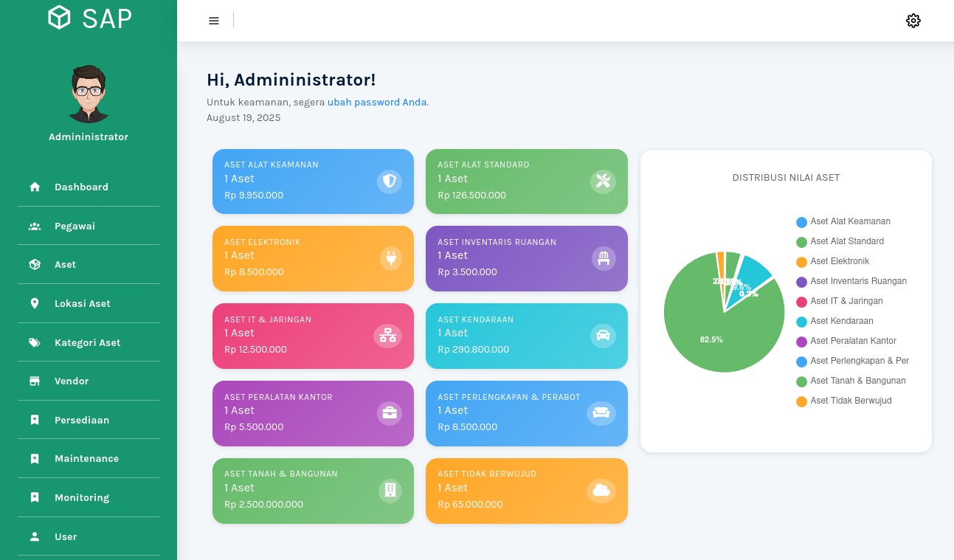Click the car icon on Aset Kendaraan card
This screenshot has width=954, height=560.
[x=603, y=336]
